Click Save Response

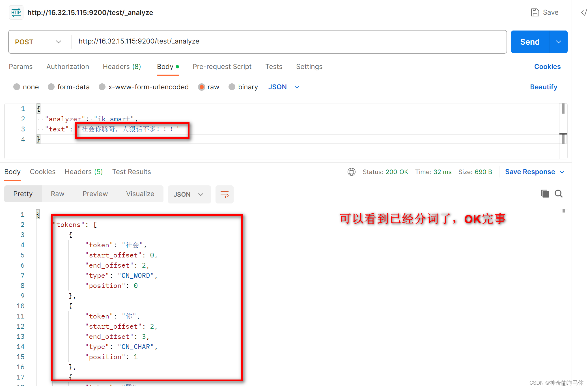[x=530, y=172]
